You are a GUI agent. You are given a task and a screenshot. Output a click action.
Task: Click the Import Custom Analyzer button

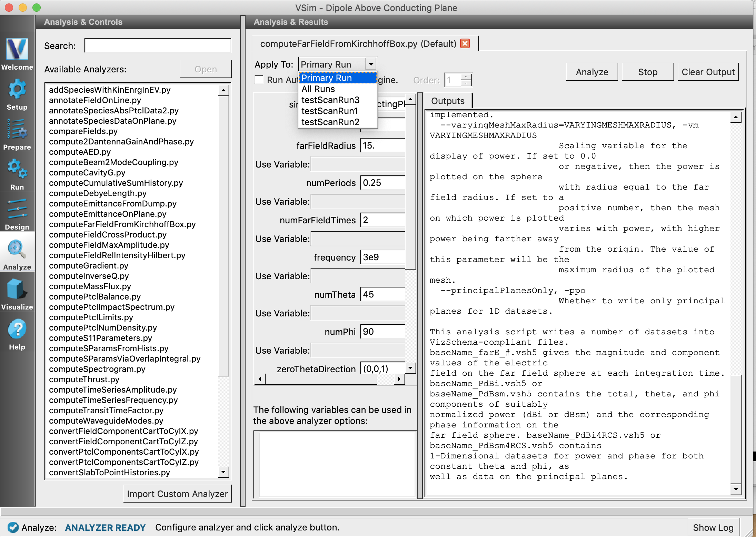177,494
